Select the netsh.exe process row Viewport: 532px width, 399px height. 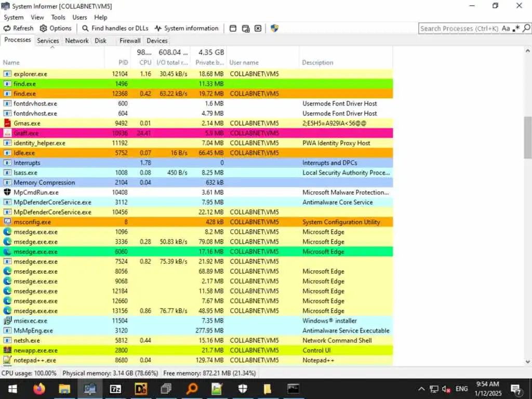tap(197, 340)
